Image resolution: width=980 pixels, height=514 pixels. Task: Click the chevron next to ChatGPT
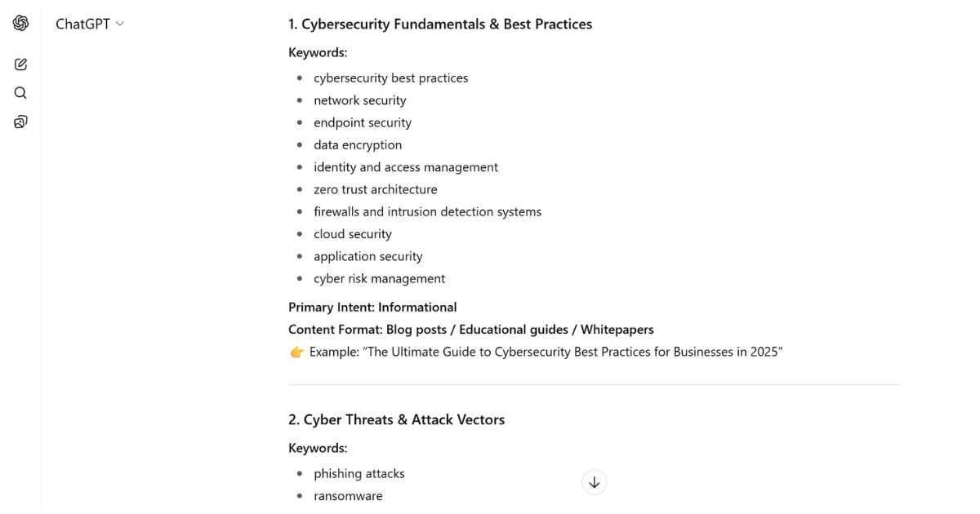(x=120, y=24)
